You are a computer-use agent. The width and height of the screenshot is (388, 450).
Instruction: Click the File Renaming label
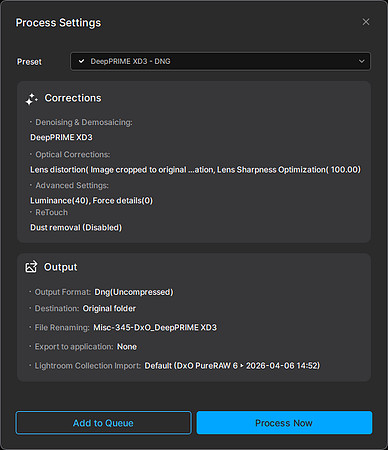[62, 328]
